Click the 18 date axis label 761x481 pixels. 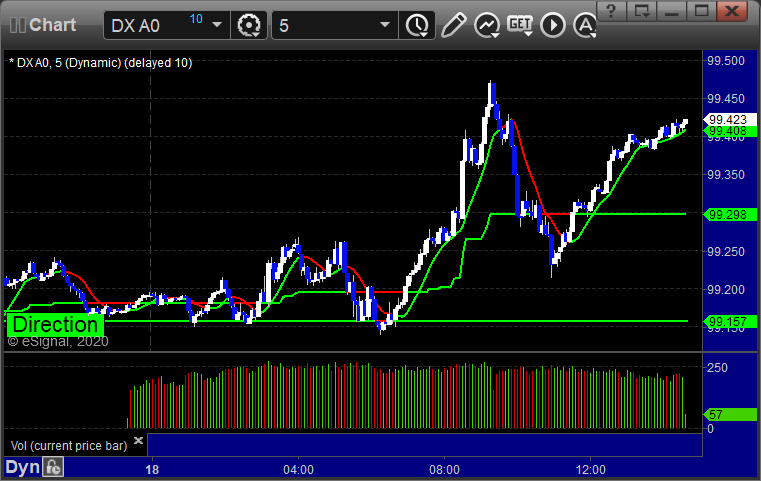tap(152, 470)
